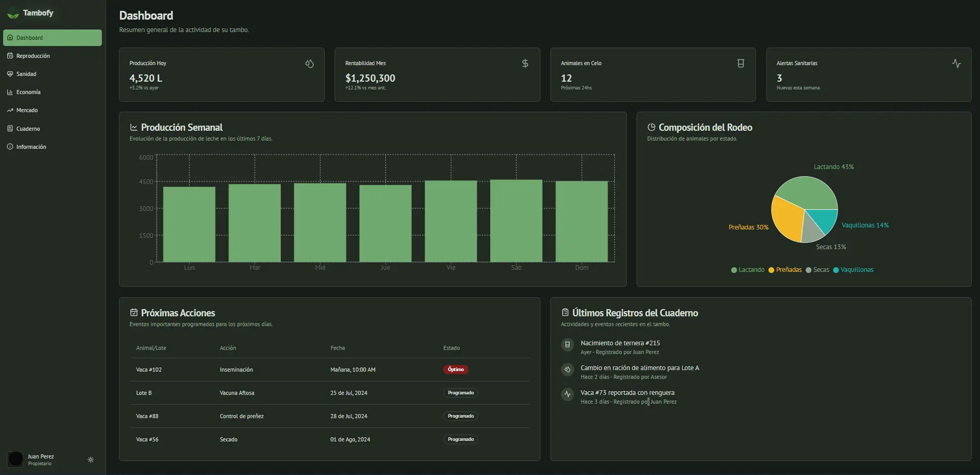This screenshot has height=475, width=980.
Task: Toggle the Vaquillonas legend item
Action: click(853, 270)
